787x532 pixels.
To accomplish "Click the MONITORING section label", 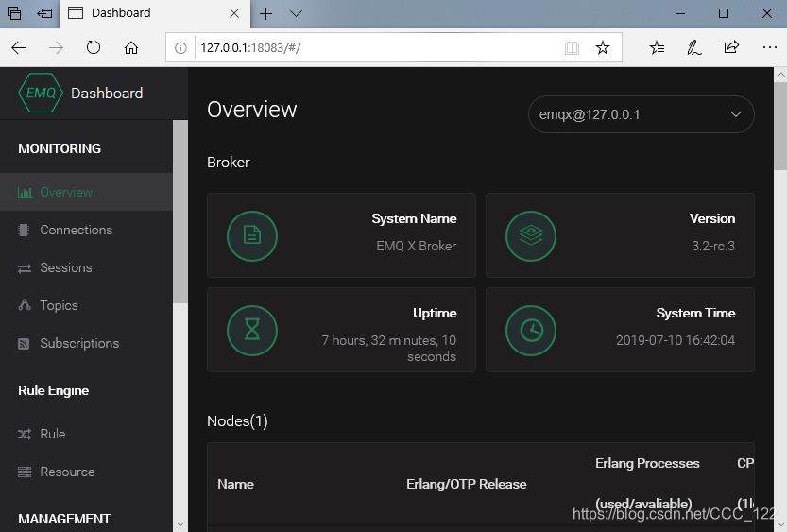I will pyautogui.click(x=60, y=148).
